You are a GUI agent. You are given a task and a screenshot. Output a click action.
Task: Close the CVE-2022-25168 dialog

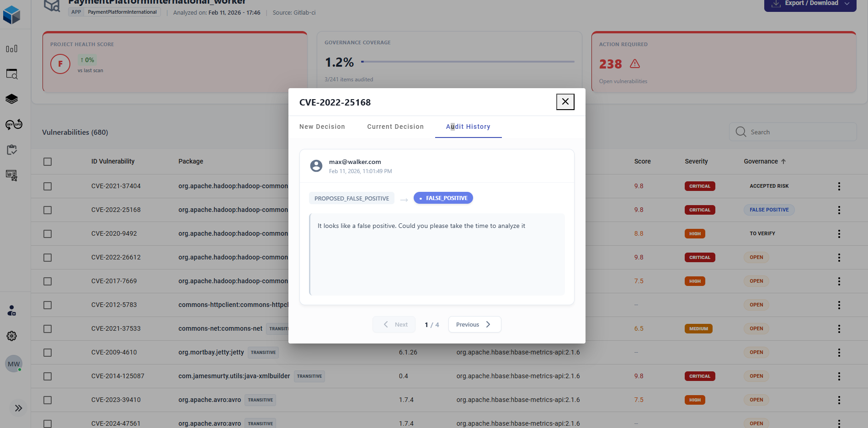point(565,101)
